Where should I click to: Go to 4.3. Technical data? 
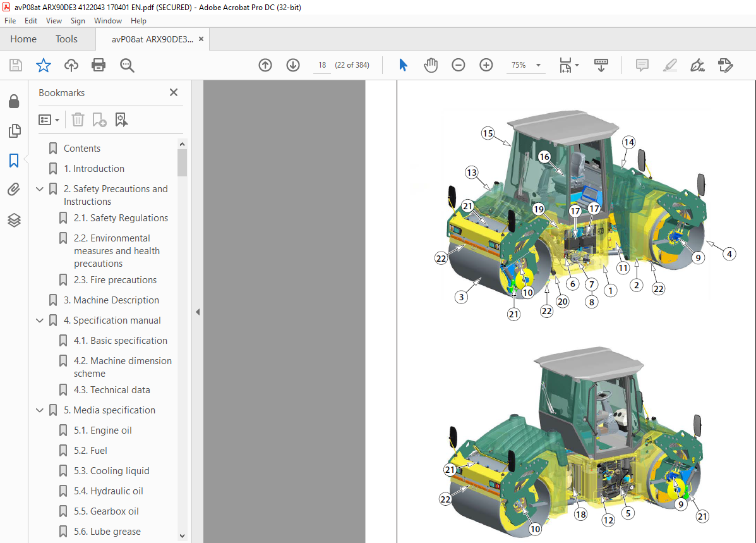click(x=112, y=390)
